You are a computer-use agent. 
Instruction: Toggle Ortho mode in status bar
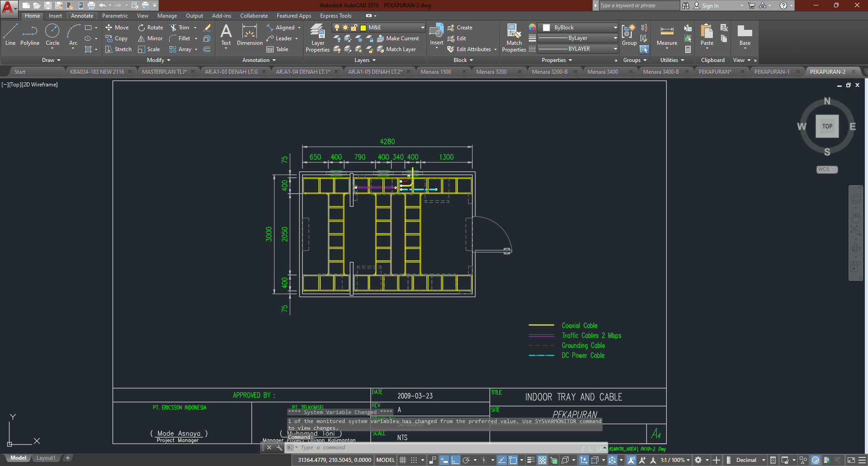point(455,460)
